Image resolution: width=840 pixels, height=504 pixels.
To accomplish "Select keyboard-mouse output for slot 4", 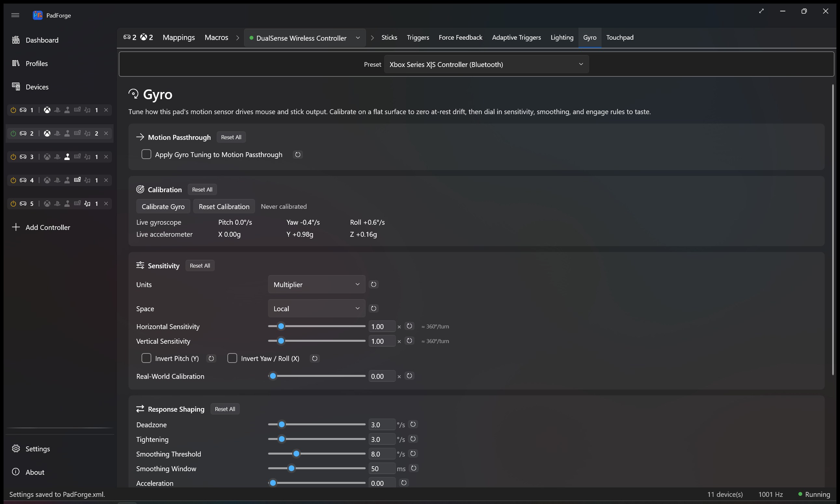I will pyautogui.click(x=77, y=180).
